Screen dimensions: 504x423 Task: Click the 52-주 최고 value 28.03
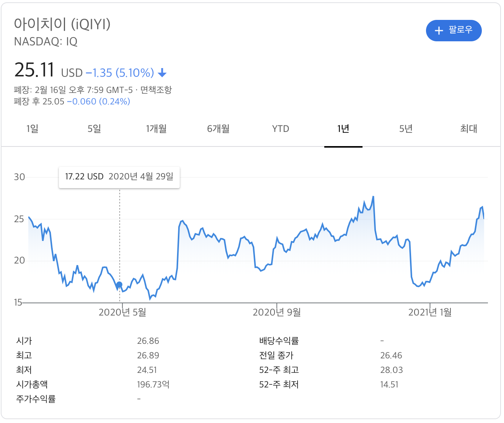pos(392,370)
